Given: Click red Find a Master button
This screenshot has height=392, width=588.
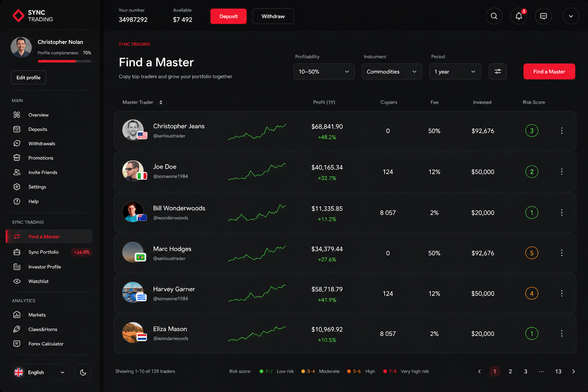Looking at the screenshot, I should [549, 72].
